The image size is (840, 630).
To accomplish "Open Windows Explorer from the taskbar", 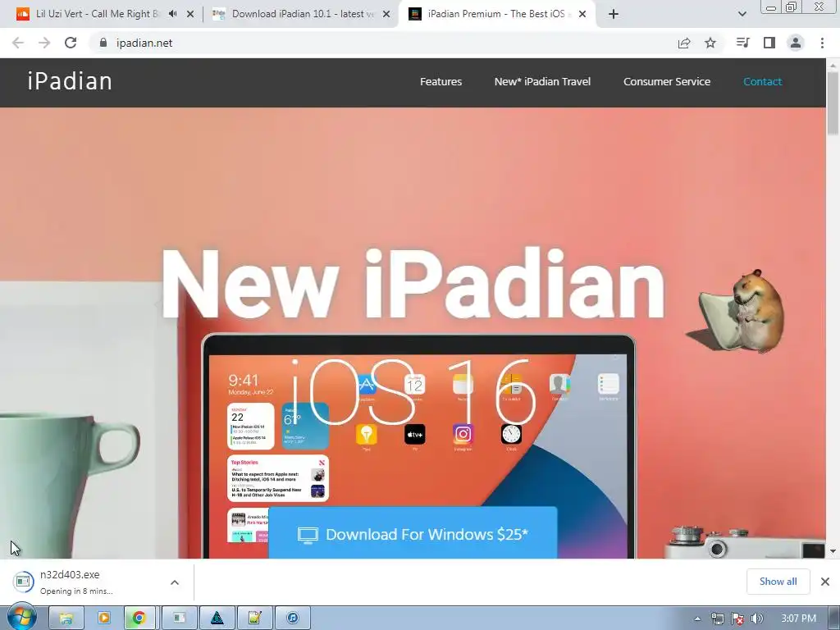I will coord(66,619).
